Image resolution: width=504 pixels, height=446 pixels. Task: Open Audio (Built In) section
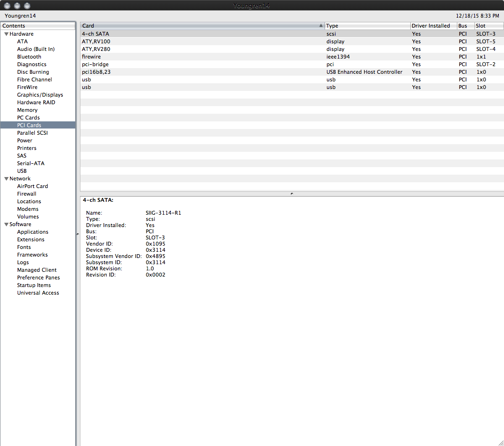tap(36, 49)
